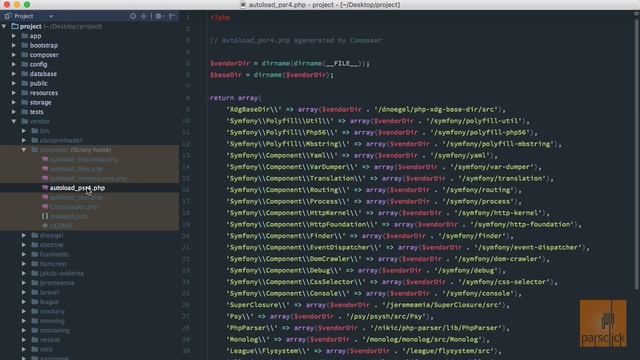Select the resources folder row
Viewport: 640px width, 360px height.
(89, 93)
